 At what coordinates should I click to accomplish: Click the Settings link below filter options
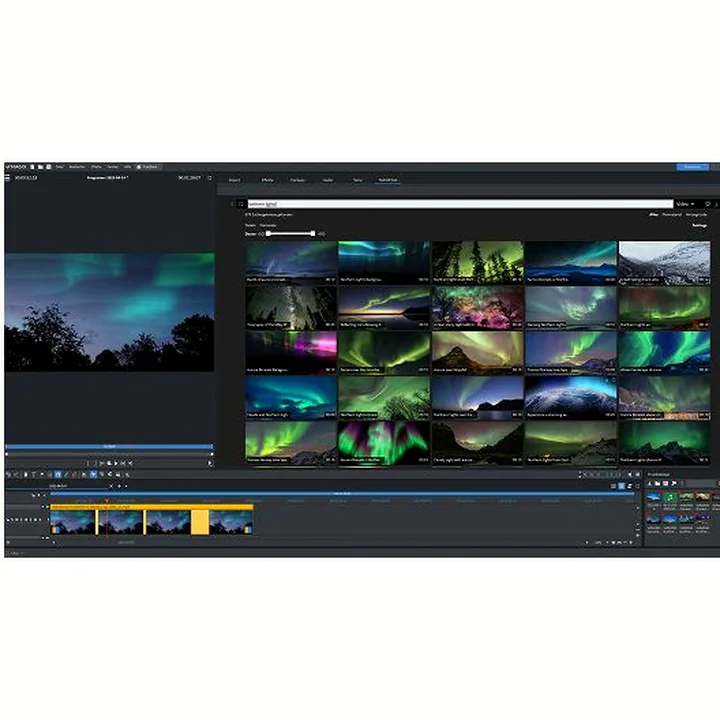(699, 225)
